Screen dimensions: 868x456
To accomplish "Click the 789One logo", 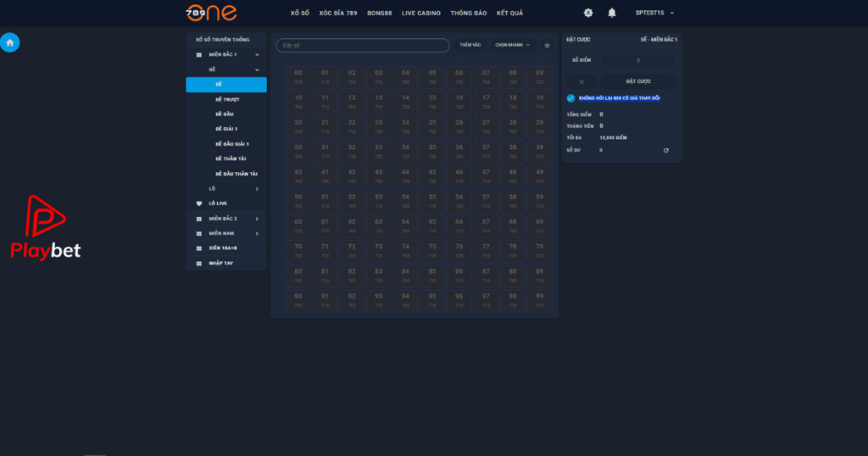I will tap(211, 13).
